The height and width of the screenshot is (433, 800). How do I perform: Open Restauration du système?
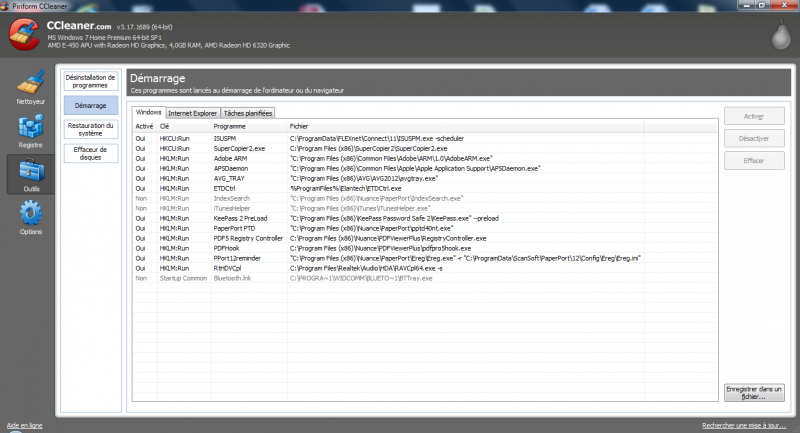click(x=90, y=129)
